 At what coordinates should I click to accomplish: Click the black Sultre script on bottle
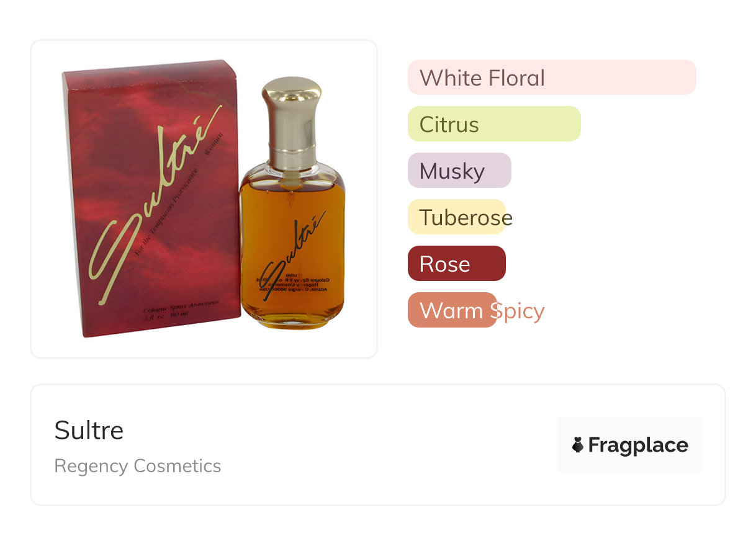[x=293, y=256]
